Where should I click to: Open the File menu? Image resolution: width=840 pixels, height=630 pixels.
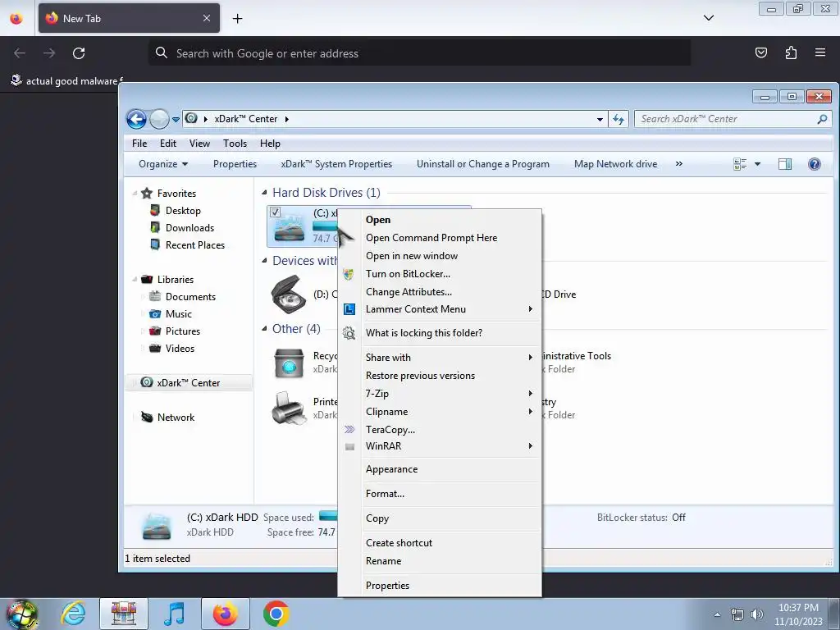139,144
